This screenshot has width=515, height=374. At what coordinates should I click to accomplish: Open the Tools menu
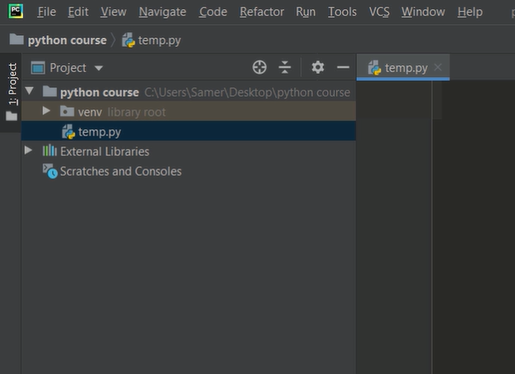pyautogui.click(x=342, y=12)
